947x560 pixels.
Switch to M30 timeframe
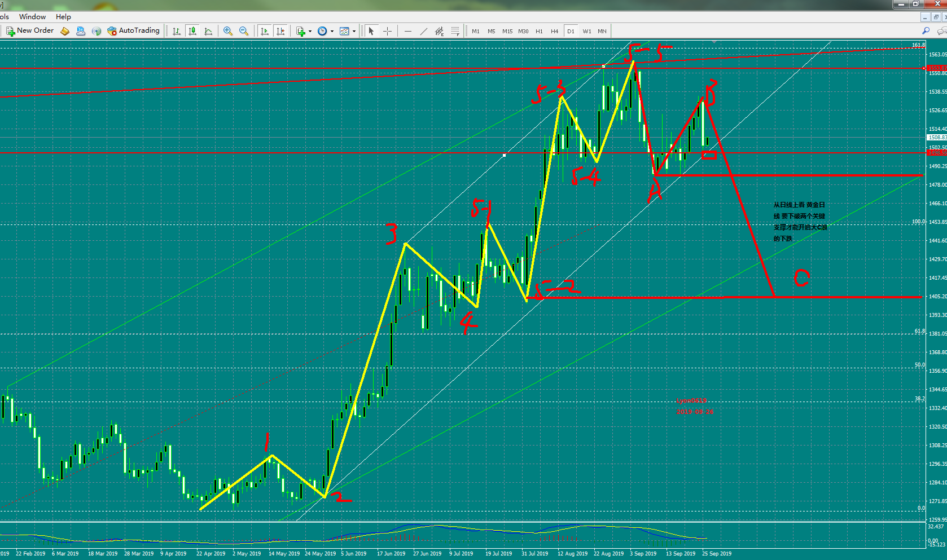pyautogui.click(x=523, y=31)
